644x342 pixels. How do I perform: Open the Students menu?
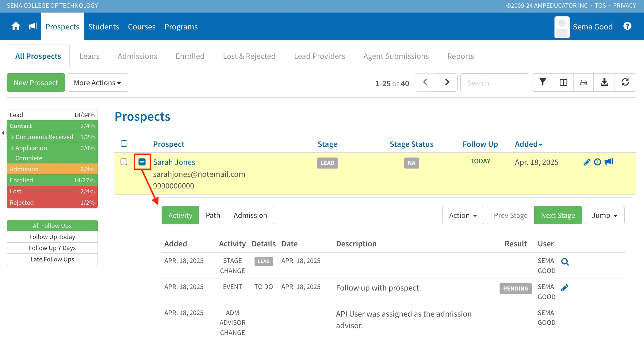pyautogui.click(x=104, y=27)
